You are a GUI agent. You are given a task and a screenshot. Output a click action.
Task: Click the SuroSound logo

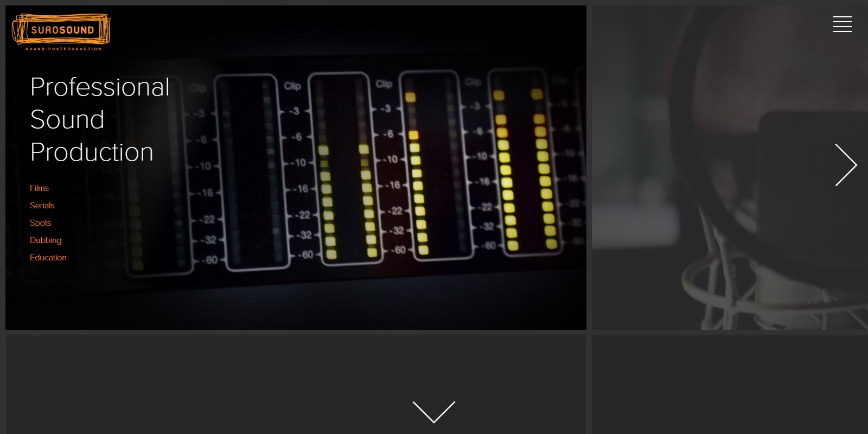[x=61, y=30]
